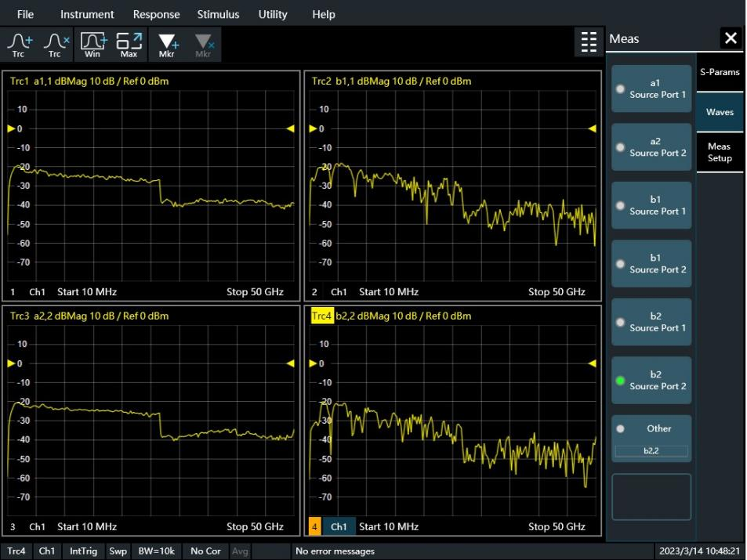Screen dimensions: 747x560
Task: Click the delete marker icon
Action: (204, 45)
